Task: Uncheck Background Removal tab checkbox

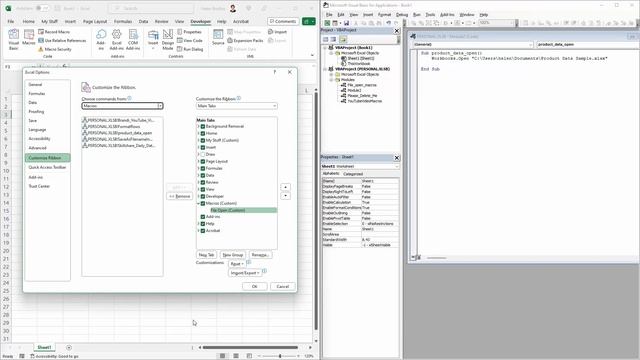Action: (203, 126)
